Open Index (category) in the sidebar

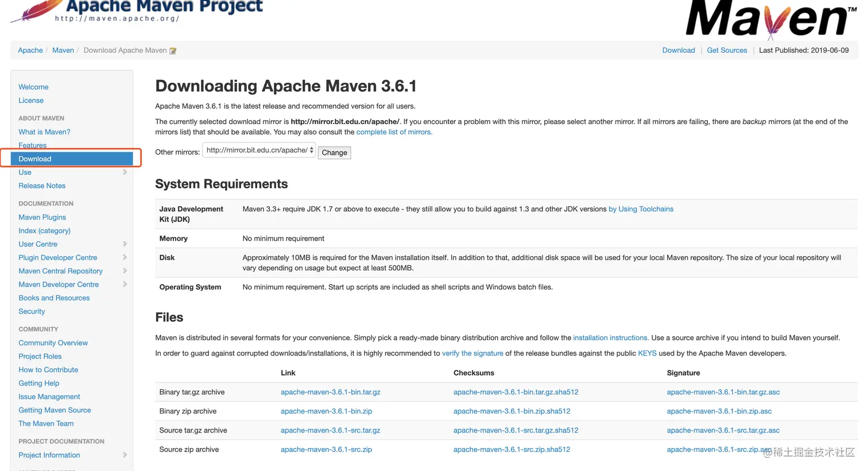pyautogui.click(x=44, y=230)
